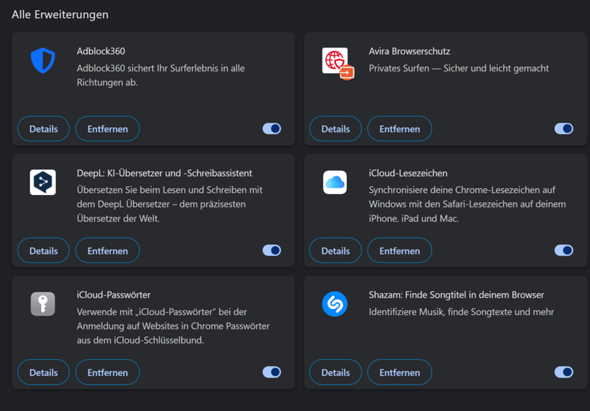Click the iCloud-Passwörter key icon
590x411 pixels.
pos(43,304)
